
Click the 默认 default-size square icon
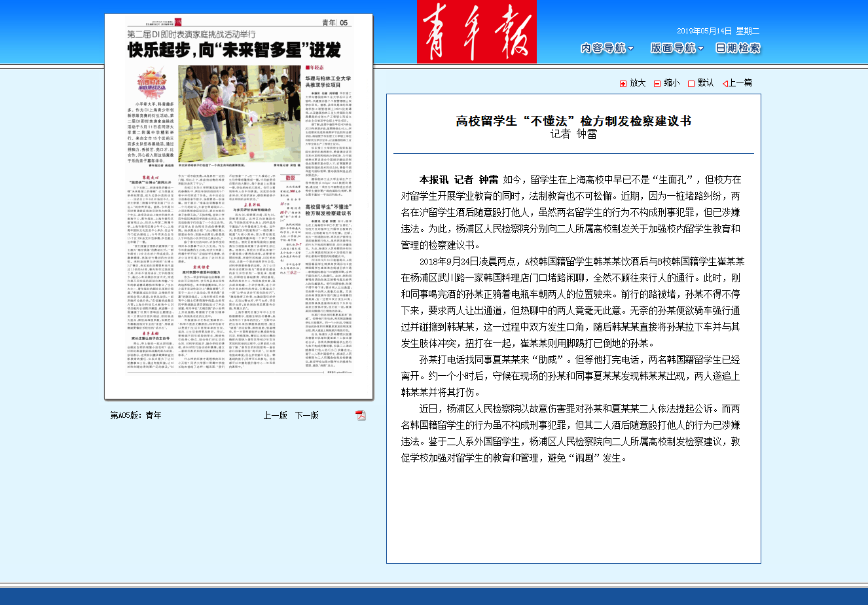click(x=690, y=83)
